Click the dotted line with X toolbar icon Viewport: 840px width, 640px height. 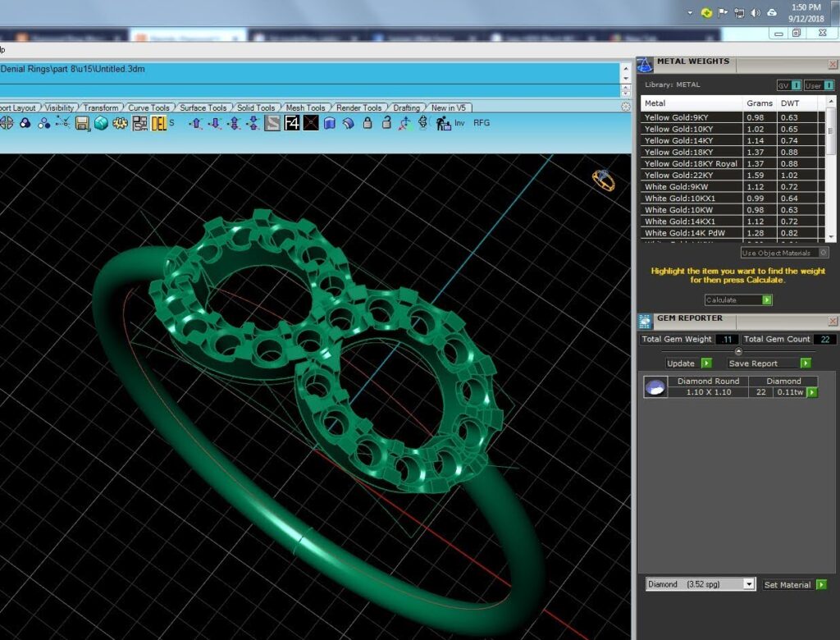coord(62,123)
